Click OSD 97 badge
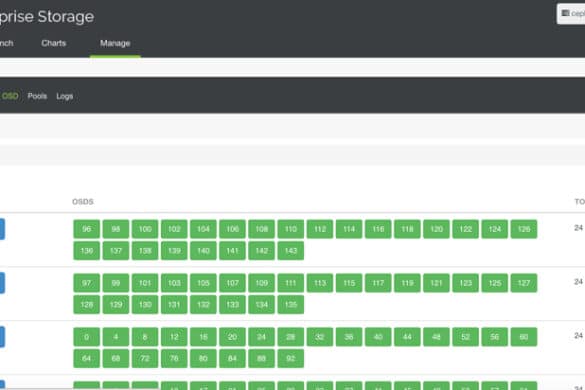 pyautogui.click(x=87, y=283)
